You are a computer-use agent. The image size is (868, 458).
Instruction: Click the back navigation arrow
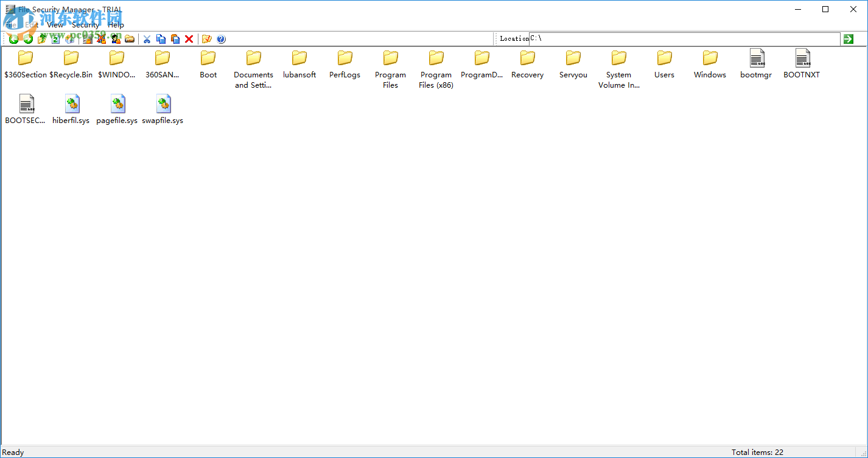coord(13,39)
